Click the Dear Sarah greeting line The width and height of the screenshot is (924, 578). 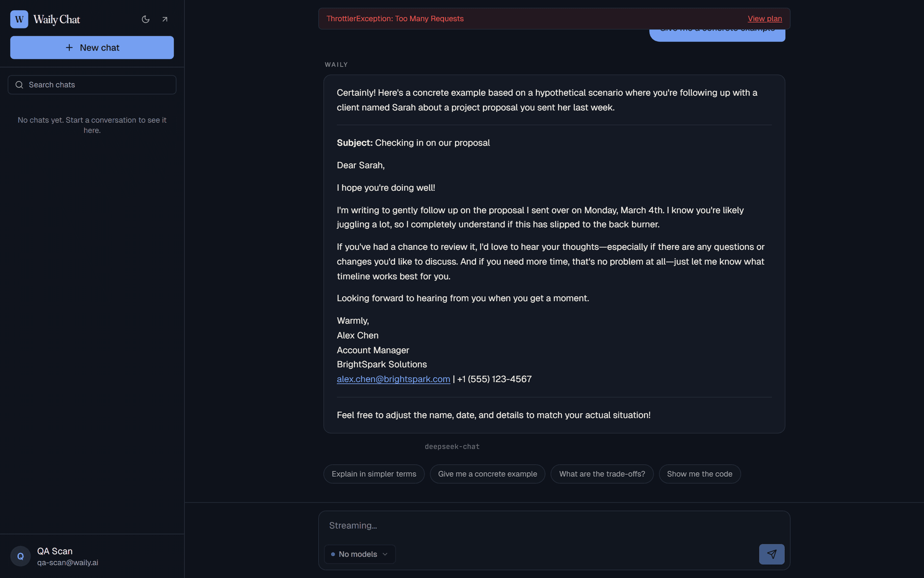(x=361, y=165)
